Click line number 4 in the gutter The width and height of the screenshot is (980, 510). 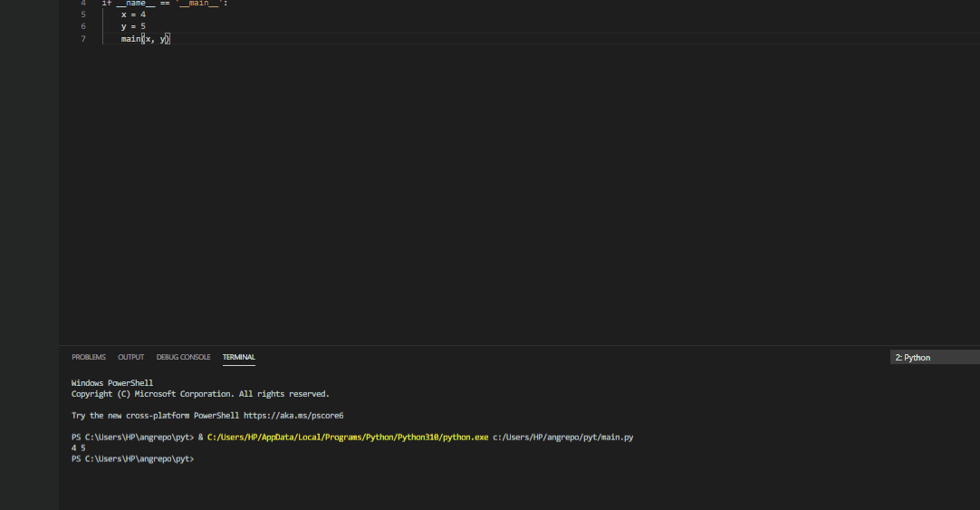pyautogui.click(x=83, y=4)
